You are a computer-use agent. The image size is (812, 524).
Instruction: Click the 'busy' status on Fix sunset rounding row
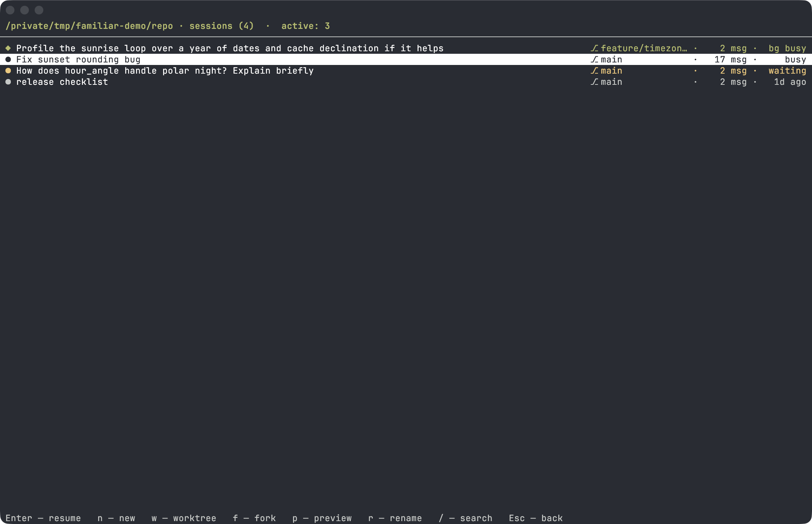(796, 60)
